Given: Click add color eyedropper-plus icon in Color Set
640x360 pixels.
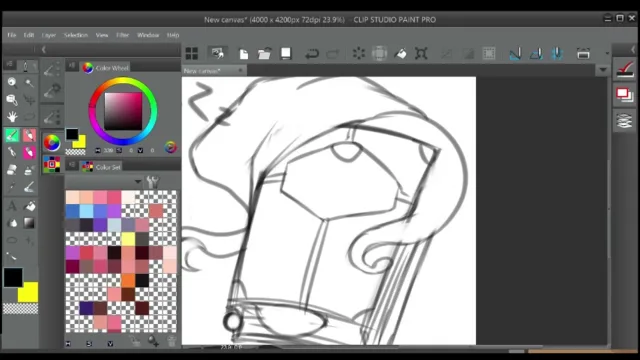Looking at the screenshot, I should point(153,341).
